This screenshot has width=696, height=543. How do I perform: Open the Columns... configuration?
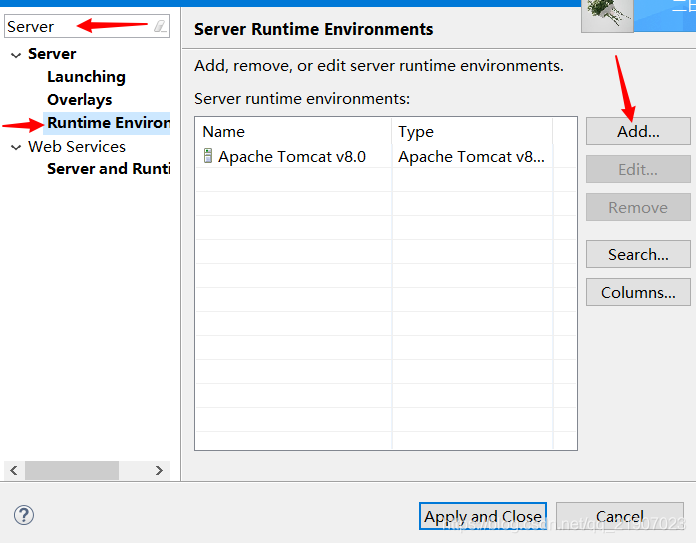pos(638,292)
